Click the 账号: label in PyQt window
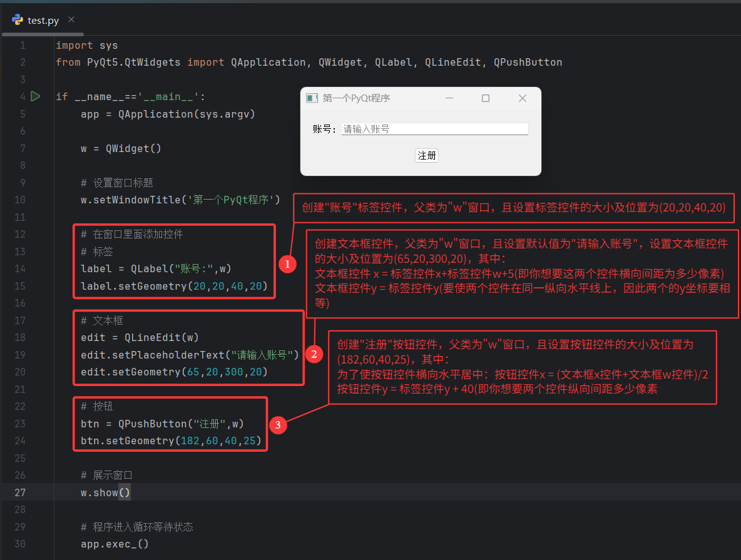 point(324,129)
